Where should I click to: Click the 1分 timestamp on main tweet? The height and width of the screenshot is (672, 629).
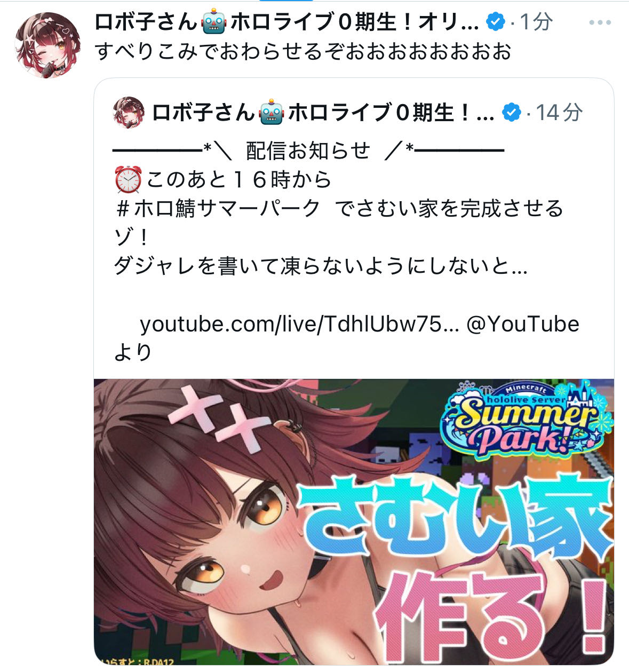pyautogui.click(x=536, y=22)
